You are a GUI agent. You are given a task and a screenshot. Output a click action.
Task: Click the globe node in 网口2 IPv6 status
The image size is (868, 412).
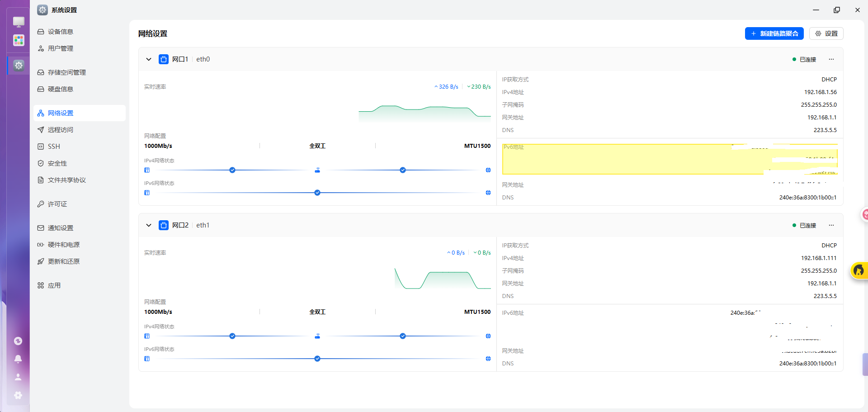click(488, 359)
